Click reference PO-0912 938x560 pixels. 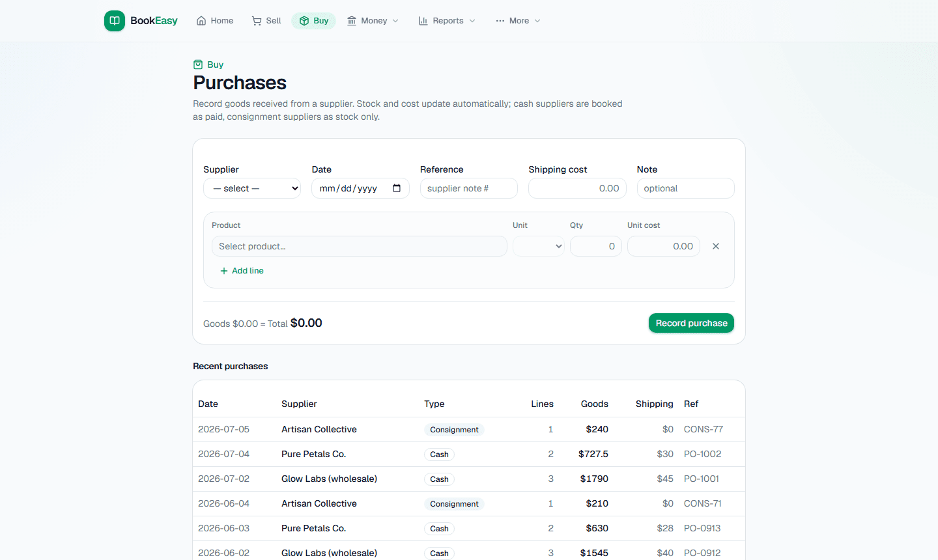(702, 553)
